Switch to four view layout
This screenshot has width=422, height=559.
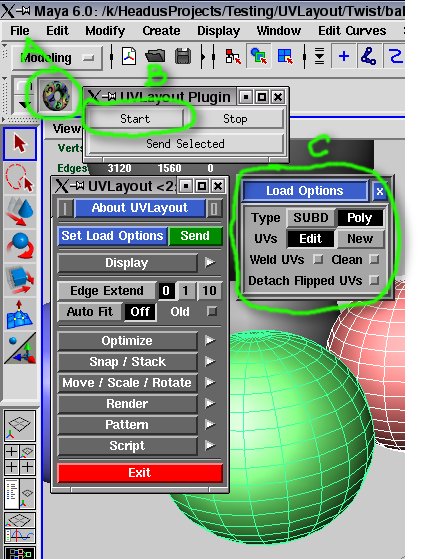tap(20, 460)
